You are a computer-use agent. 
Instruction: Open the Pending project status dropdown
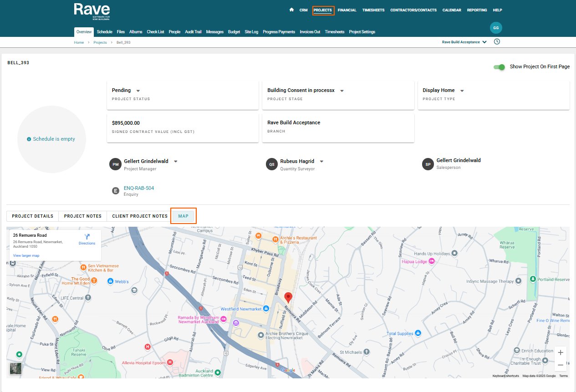click(x=138, y=91)
